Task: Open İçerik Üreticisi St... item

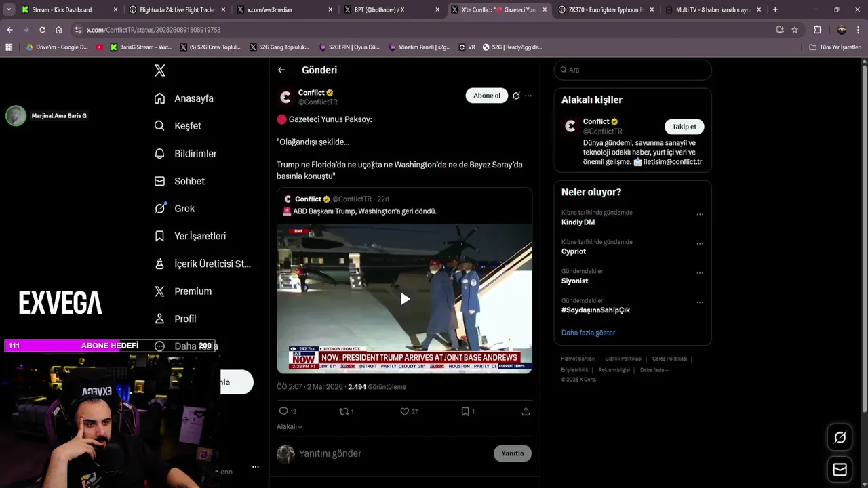Action: click(x=203, y=264)
